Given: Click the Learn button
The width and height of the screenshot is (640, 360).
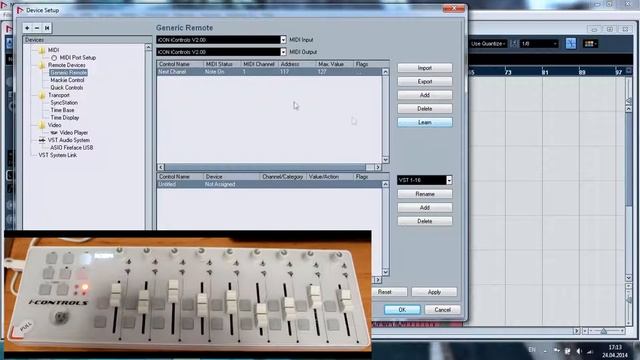Looking at the screenshot, I should (424, 122).
